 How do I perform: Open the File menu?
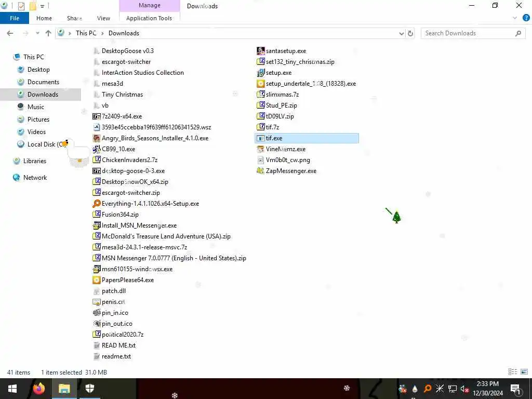pyautogui.click(x=15, y=18)
